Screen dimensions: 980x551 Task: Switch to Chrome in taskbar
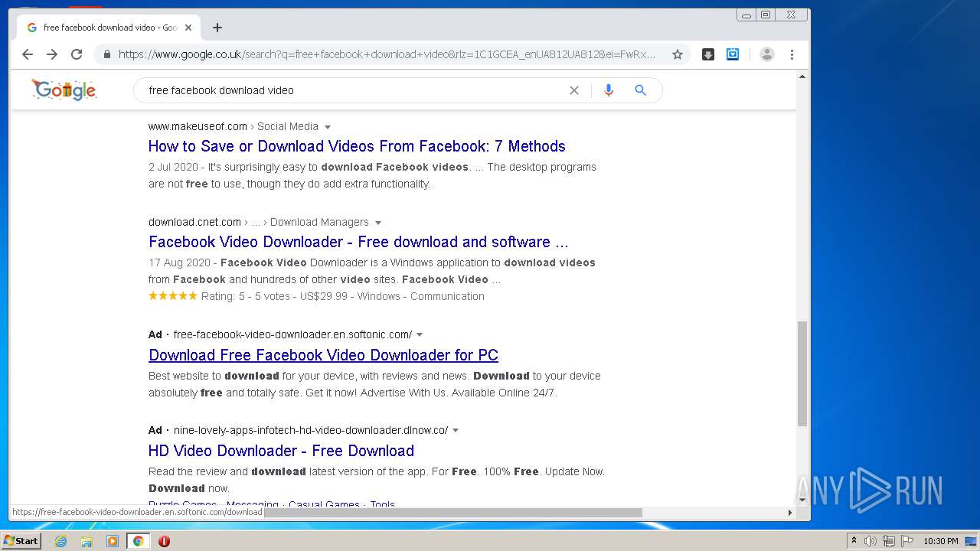point(139,541)
